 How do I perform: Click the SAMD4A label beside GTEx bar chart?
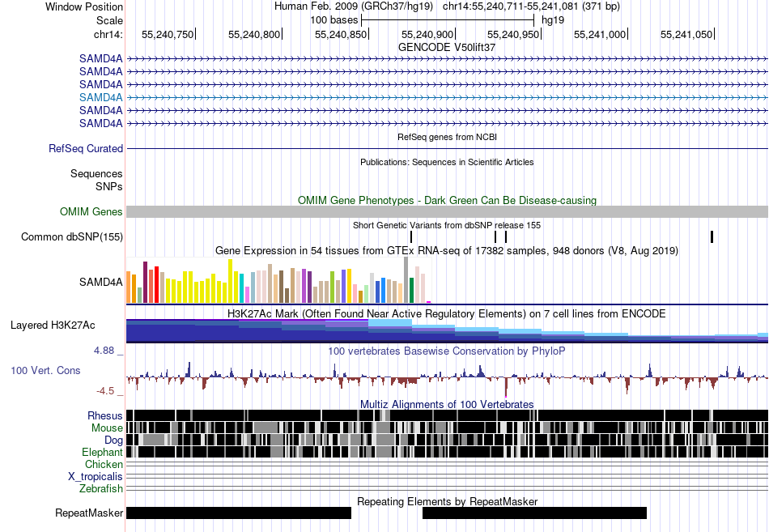pyautogui.click(x=100, y=283)
